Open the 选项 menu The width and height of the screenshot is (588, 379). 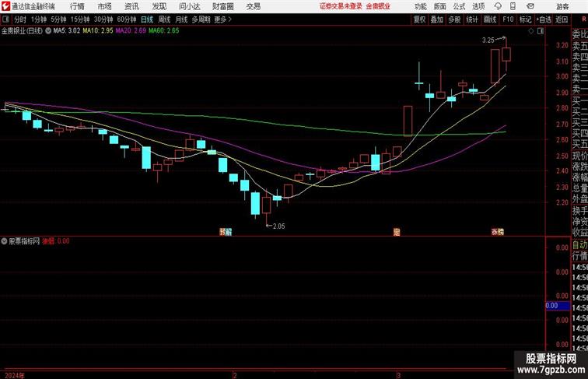click(x=478, y=6)
